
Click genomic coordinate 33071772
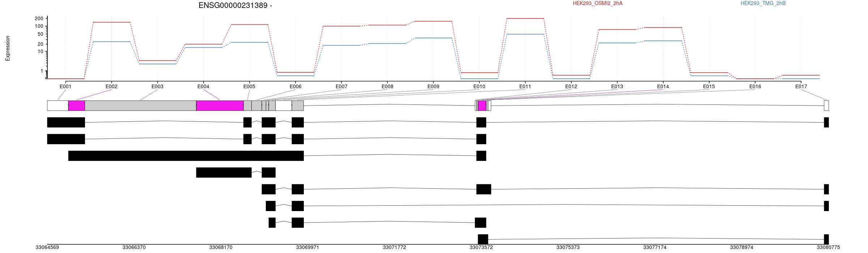click(x=394, y=248)
